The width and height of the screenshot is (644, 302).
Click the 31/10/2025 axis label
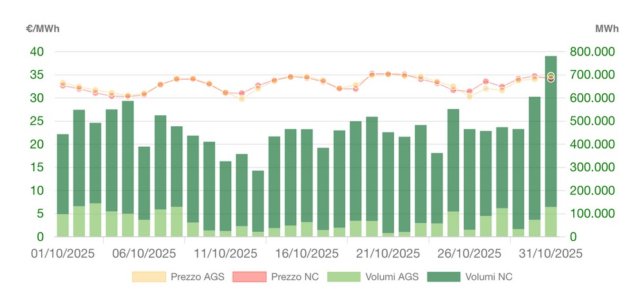(x=551, y=254)
